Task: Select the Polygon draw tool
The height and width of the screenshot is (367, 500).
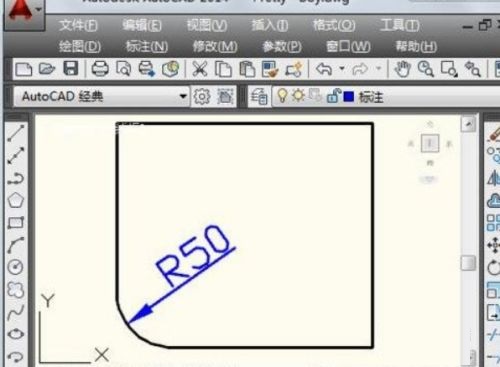Action: (16, 200)
